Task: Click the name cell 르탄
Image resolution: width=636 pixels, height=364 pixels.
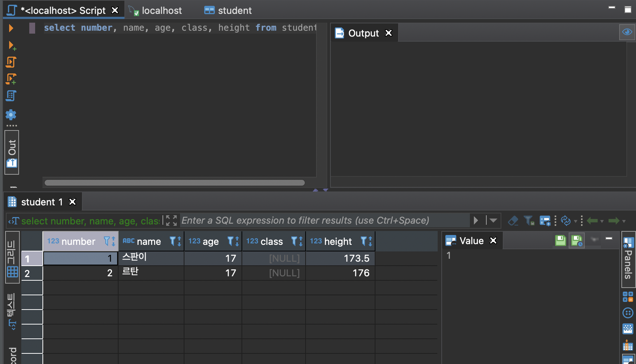Action: pos(151,273)
